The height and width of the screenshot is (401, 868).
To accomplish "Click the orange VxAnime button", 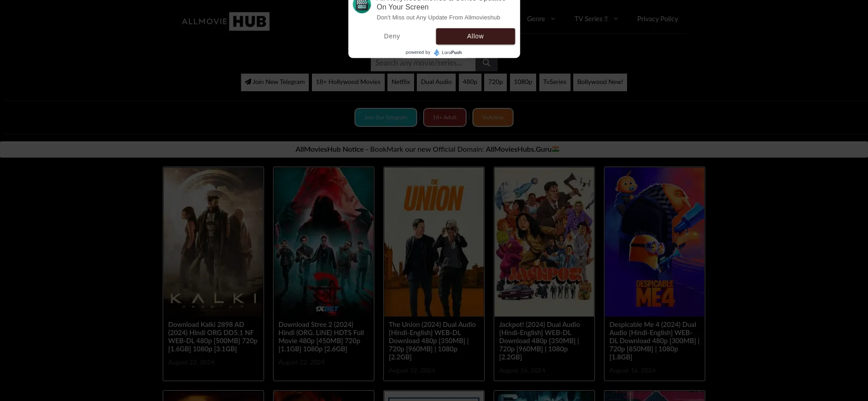I will (493, 117).
